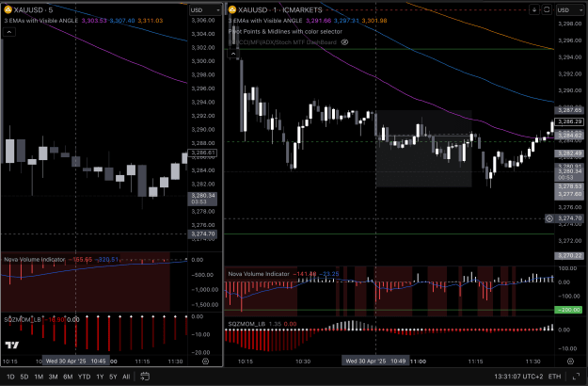Select Nova Volume Indicator legend in right chart
This screenshot has height=386, width=588.
[259, 274]
